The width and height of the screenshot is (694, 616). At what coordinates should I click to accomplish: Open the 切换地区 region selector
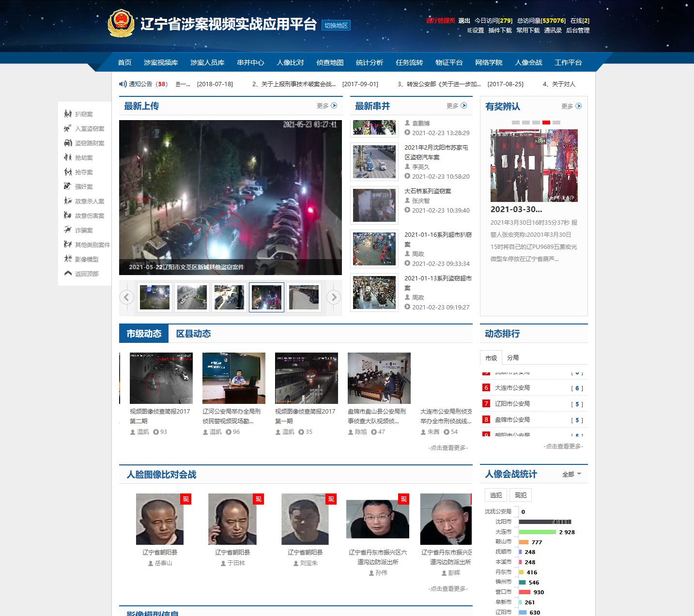pos(336,25)
